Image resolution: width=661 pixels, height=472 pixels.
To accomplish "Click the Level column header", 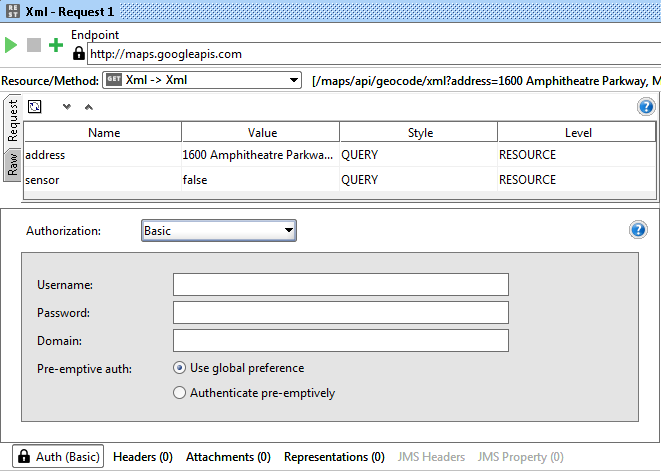I will click(577, 132).
